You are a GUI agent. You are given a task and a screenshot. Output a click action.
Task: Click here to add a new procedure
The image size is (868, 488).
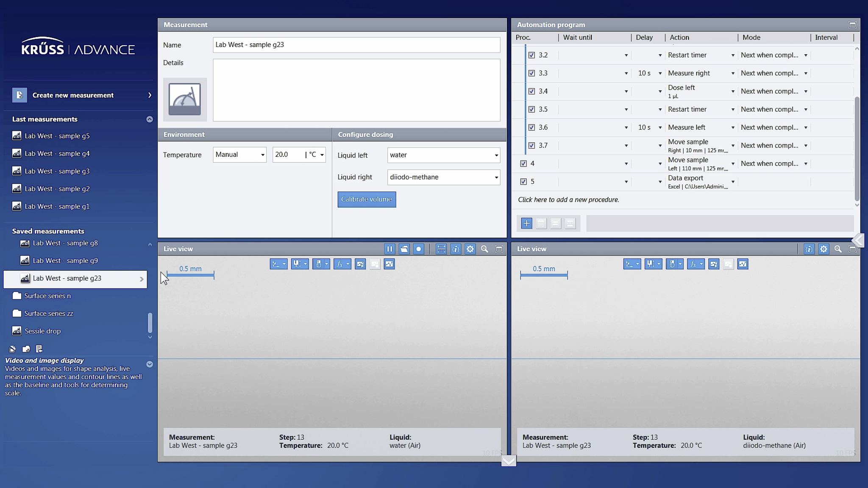[568, 200]
